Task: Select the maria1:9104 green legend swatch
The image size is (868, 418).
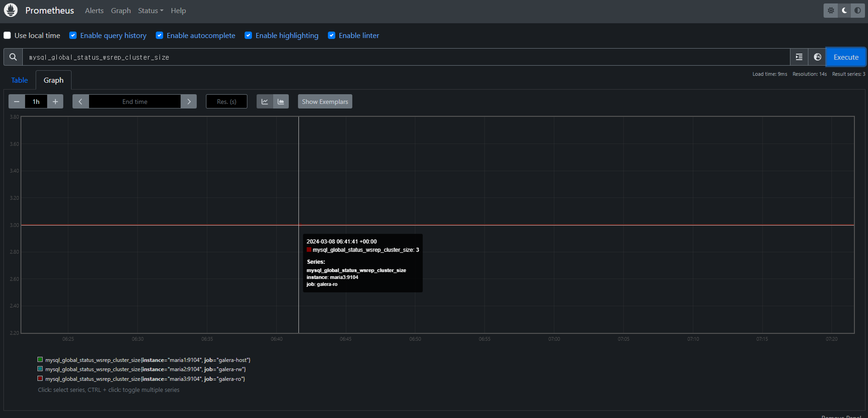Action: 40,359
